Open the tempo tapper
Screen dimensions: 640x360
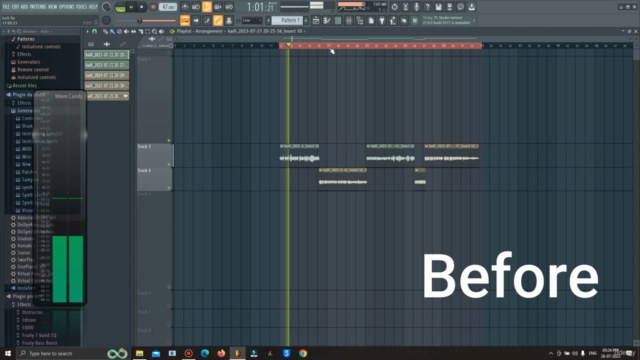[x=393, y=20]
